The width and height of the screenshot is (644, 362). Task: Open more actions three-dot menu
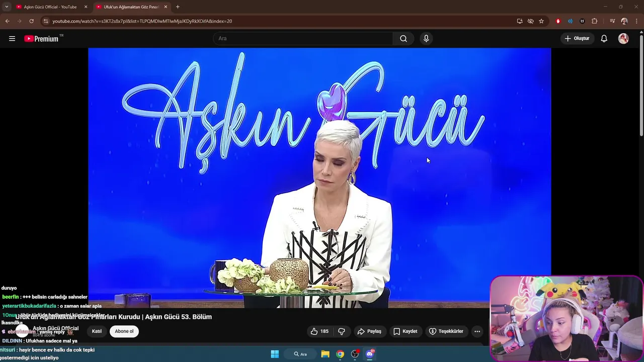(x=477, y=331)
